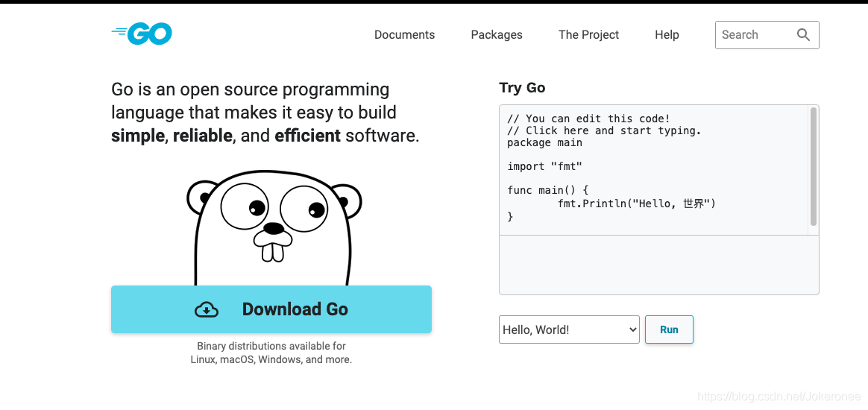This screenshot has width=868, height=410.
Task: Click the magnifier search icon
Action: coord(803,35)
